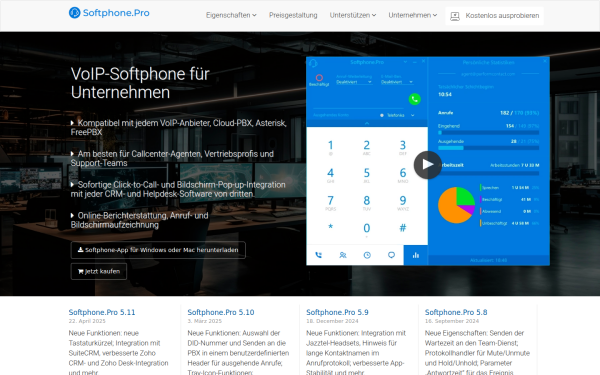This screenshot has height=375, width=600.
Task: Open the Eigenschaften menu
Action: click(231, 15)
